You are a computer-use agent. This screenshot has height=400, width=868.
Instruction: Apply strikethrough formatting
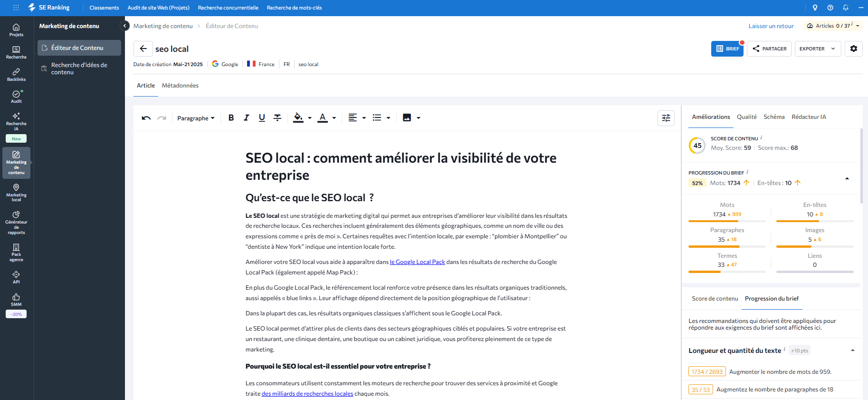[x=277, y=117]
